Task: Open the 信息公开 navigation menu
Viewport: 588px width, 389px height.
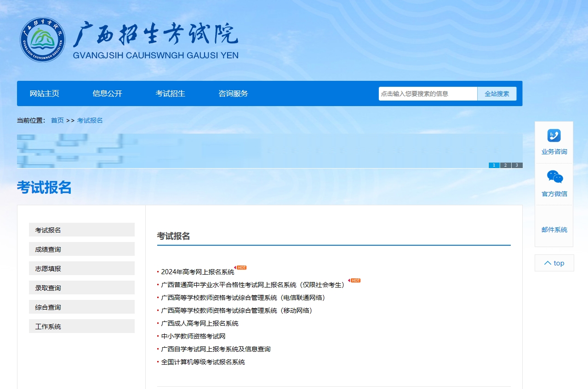Action: [x=108, y=94]
